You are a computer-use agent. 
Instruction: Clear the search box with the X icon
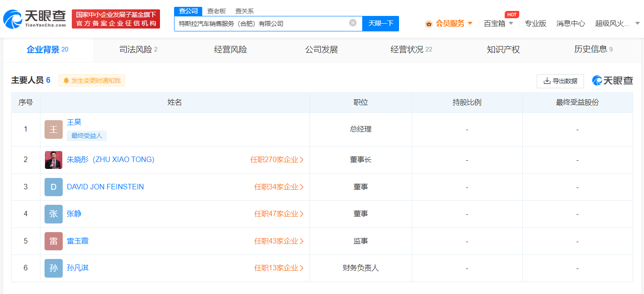(x=353, y=23)
